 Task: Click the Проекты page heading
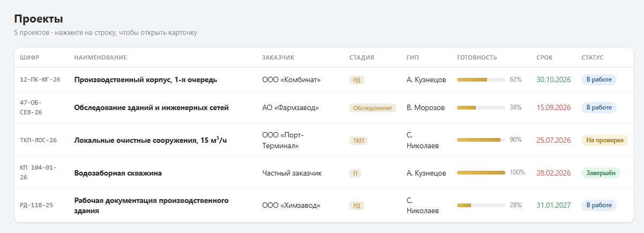[39, 19]
